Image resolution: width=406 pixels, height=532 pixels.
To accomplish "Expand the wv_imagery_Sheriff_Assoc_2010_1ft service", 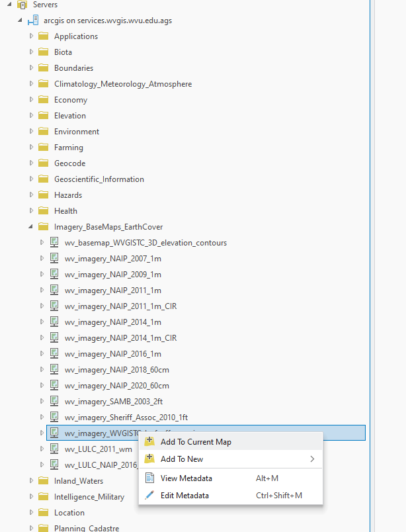I will click(x=42, y=417).
